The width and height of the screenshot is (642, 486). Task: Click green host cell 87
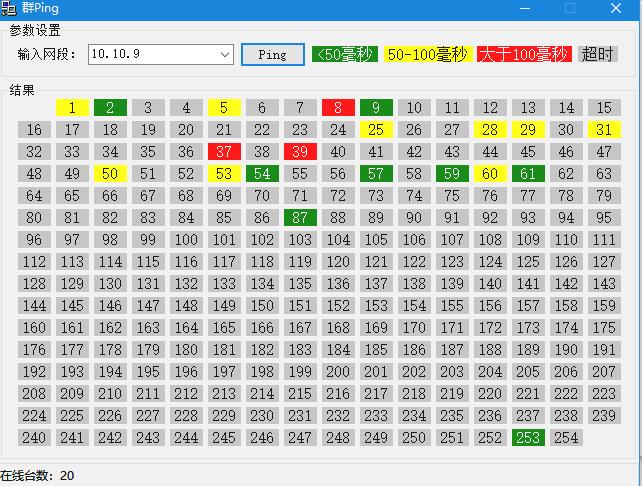[300, 218]
